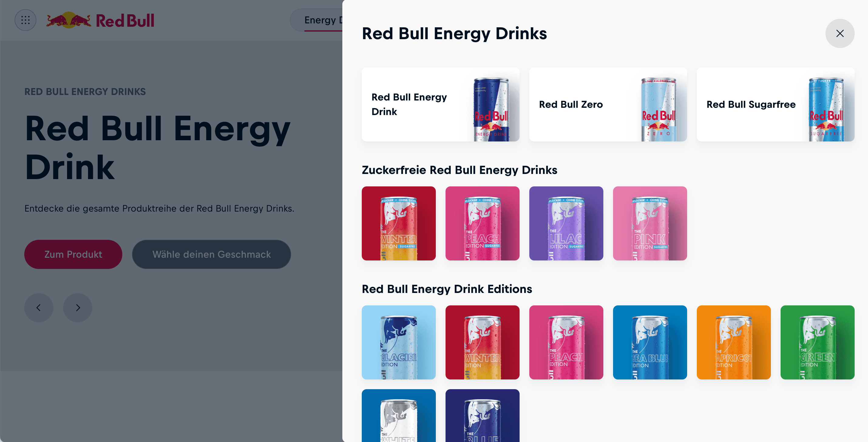This screenshot has width=868, height=442.
Task: Select the Pink Edition sugarfree can
Action: pyautogui.click(x=650, y=223)
